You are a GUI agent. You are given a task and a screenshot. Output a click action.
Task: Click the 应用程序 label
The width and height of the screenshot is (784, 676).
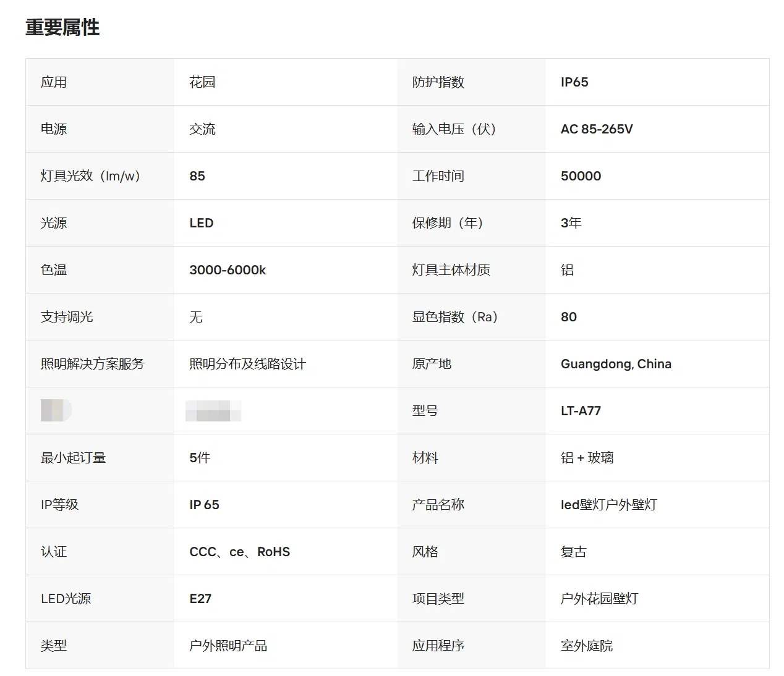pos(438,646)
